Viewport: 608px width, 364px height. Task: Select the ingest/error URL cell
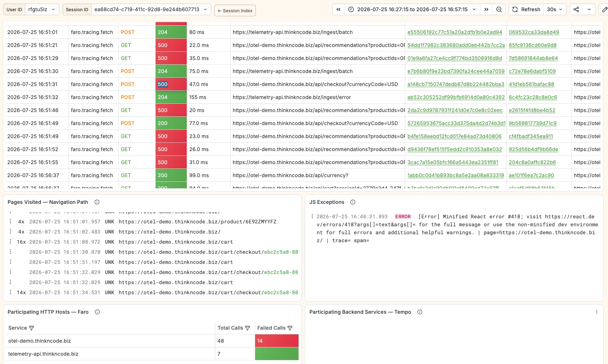(x=317, y=97)
